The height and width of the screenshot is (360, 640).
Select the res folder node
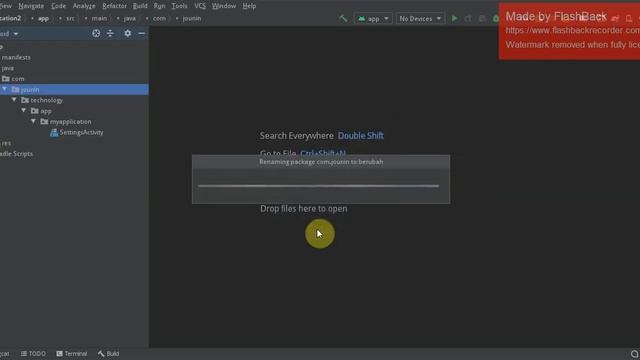tap(6, 143)
